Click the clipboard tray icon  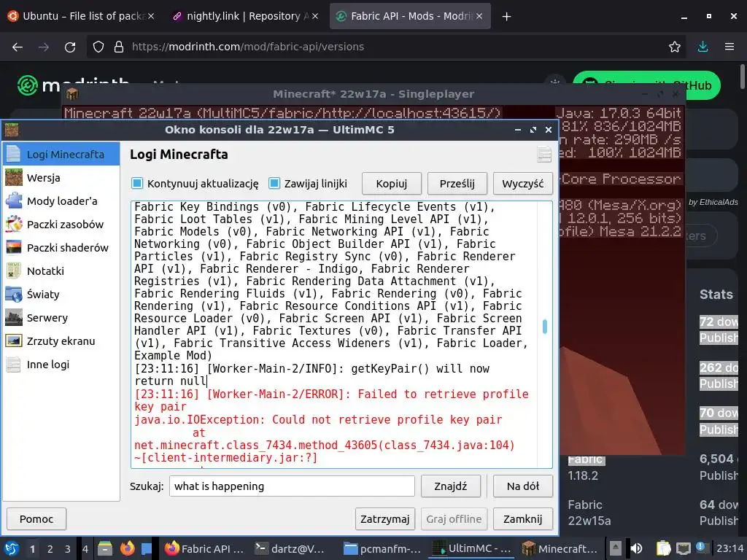pyautogui.click(x=663, y=548)
